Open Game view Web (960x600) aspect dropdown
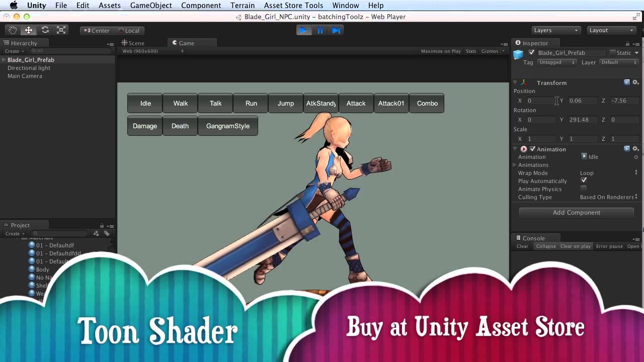The image size is (644, 362). point(153,51)
